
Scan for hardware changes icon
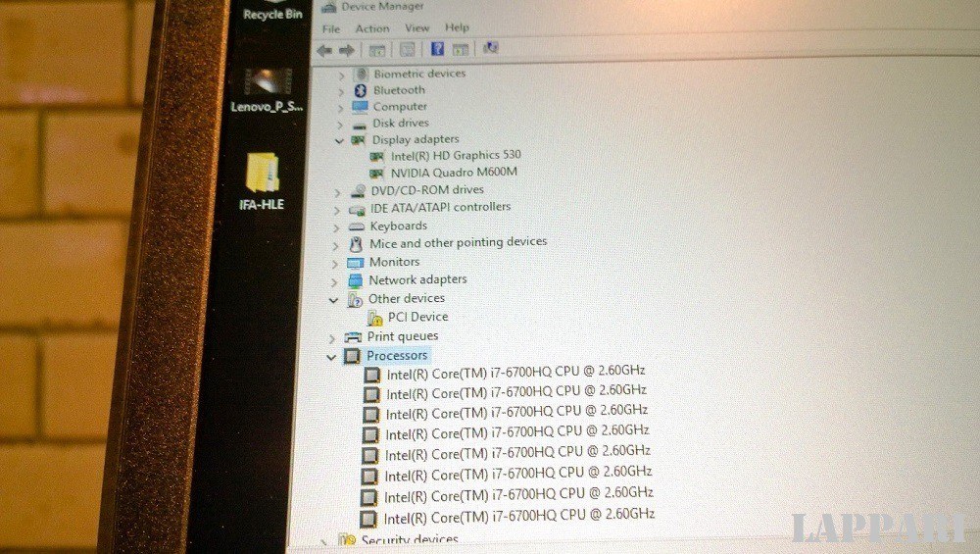[491, 47]
